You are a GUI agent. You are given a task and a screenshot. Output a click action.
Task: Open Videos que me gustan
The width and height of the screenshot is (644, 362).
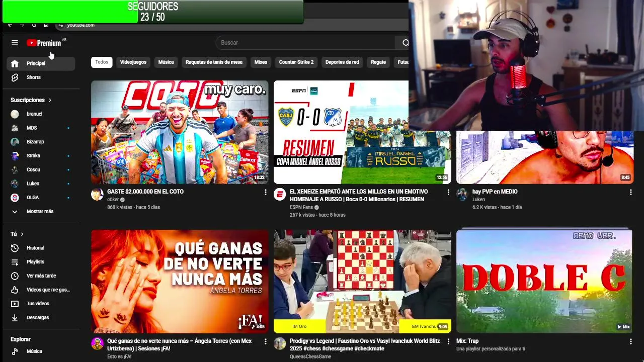41,290
